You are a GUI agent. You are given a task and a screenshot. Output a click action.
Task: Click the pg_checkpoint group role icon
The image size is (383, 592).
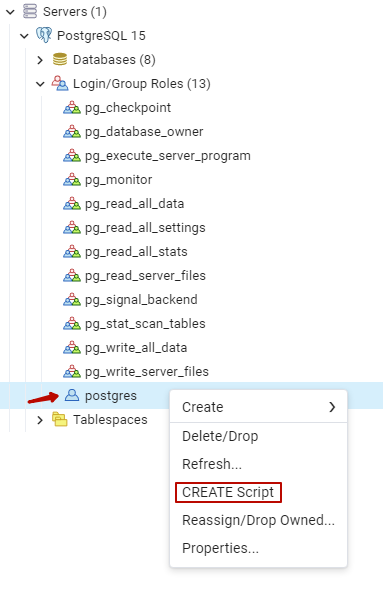click(x=72, y=108)
